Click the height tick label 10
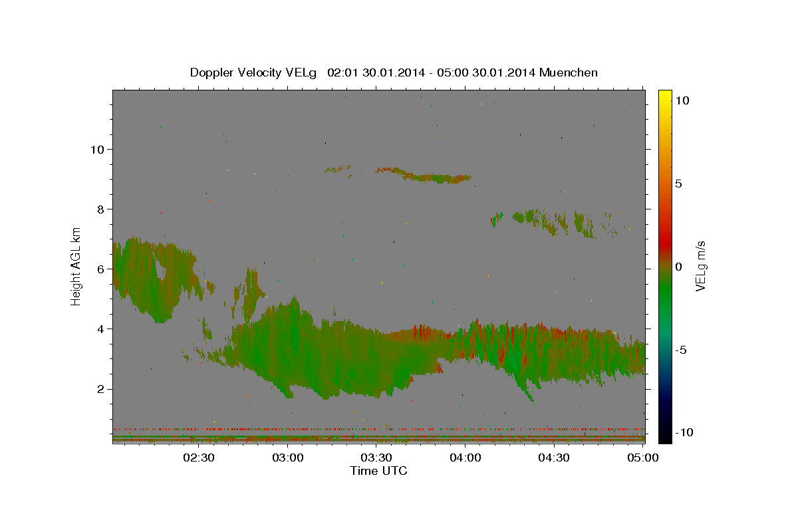This screenshot has height=532, width=798. coord(98,149)
